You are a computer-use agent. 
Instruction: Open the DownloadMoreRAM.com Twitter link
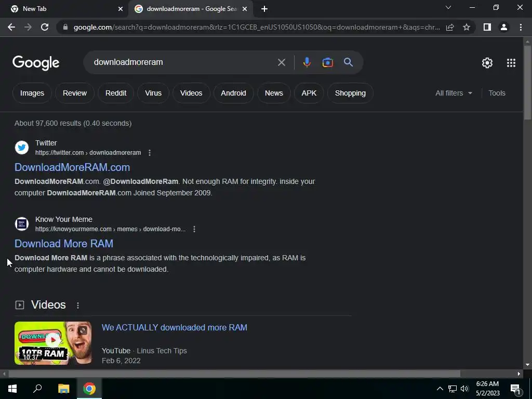(x=72, y=167)
